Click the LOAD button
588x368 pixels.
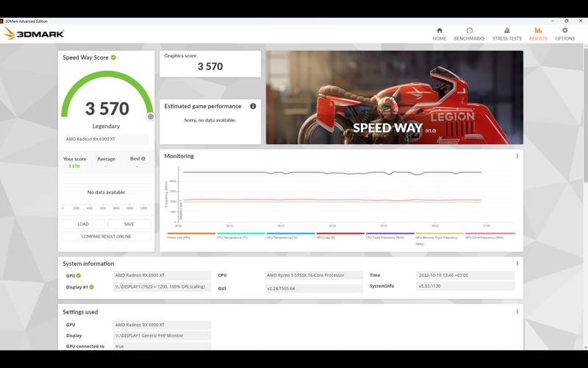83,224
